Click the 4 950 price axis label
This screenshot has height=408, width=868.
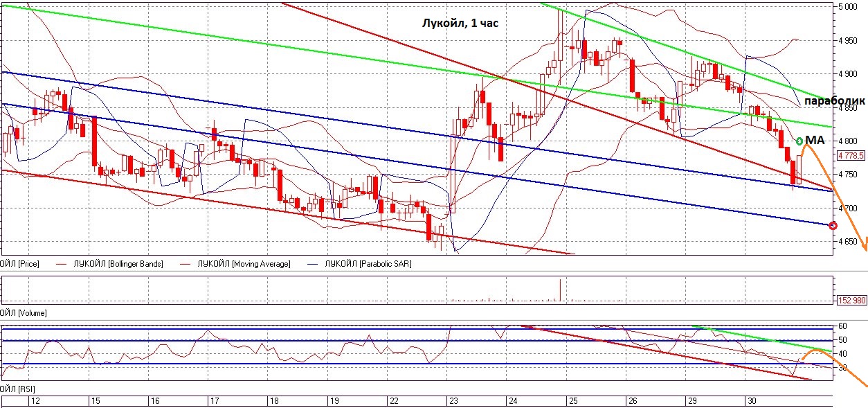tap(847, 40)
